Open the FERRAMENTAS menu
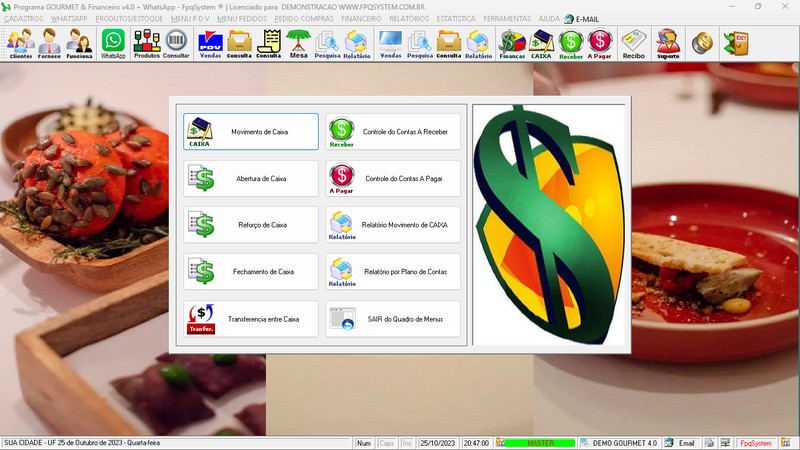 507,19
